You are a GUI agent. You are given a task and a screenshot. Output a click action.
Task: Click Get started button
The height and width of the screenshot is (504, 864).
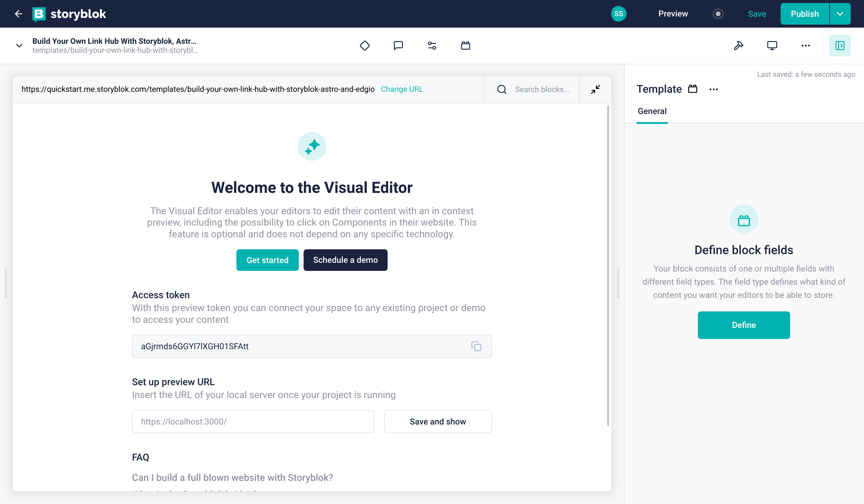pos(267,260)
